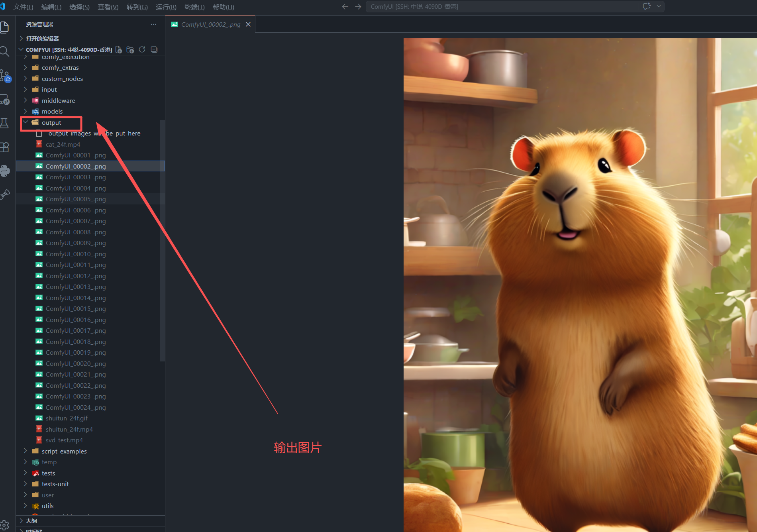
Task: Refresh the explorer file tree
Action: coord(142,50)
